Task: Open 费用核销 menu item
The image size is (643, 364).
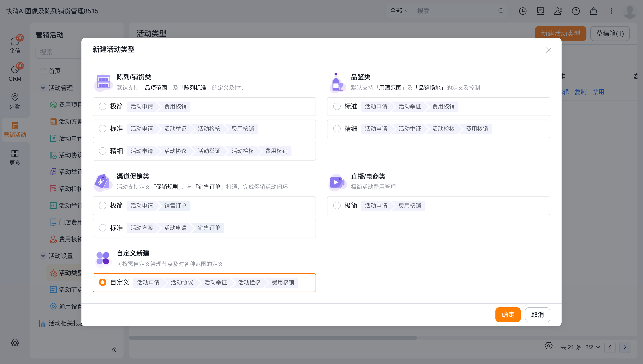Action: (65, 239)
